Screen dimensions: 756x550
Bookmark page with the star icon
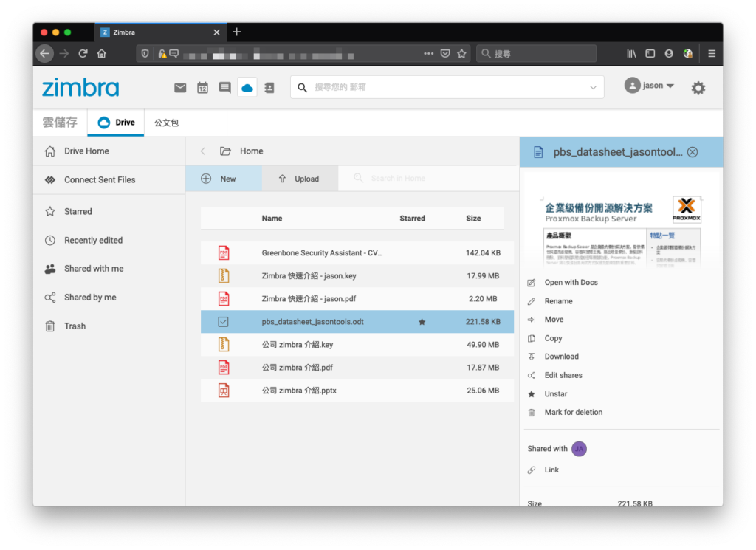point(461,53)
